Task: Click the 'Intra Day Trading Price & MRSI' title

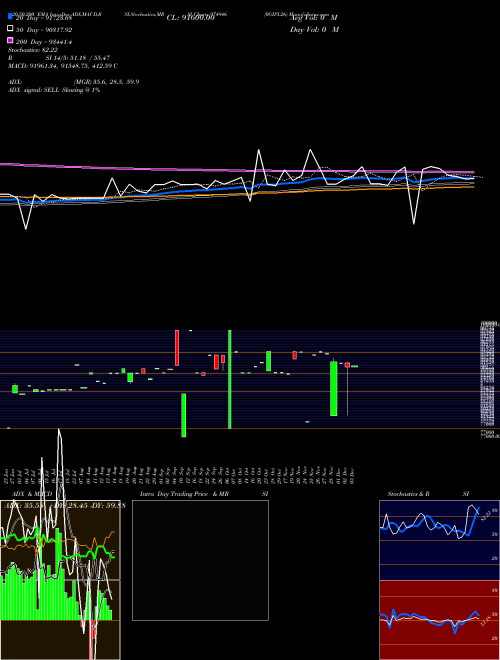Action: (204, 494)
